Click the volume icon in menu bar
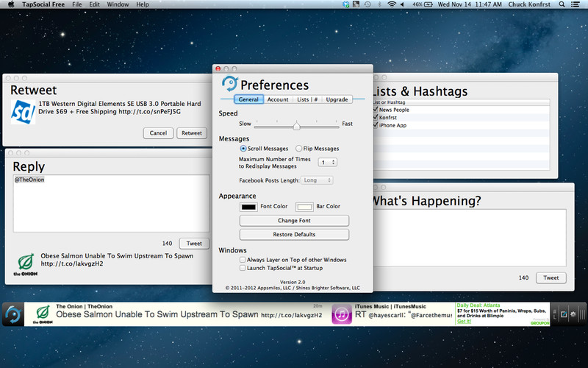588x368 pixels. tap(402, 4)
